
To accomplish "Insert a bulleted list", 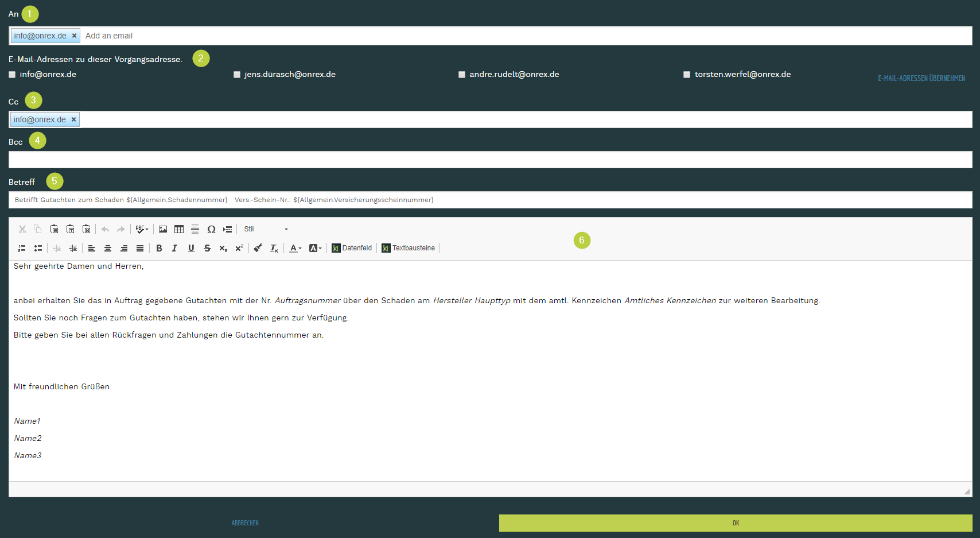I will (x=38, y=248).
